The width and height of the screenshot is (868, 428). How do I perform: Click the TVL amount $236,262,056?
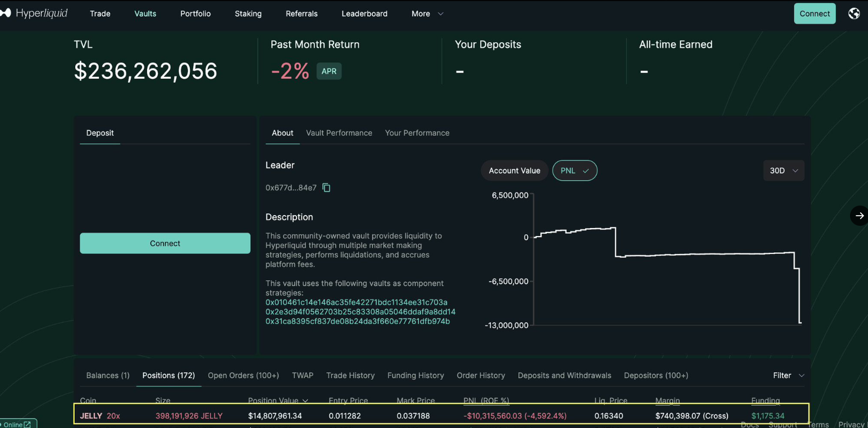tap(145, 71)
